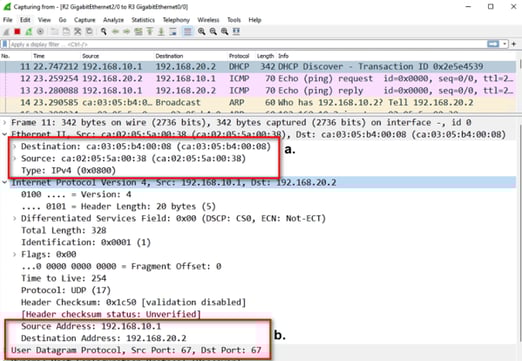Toggle packet colorization rules button
Viewport: 522px width, 361px height.
pyautogui.click(x=188, y=32)
